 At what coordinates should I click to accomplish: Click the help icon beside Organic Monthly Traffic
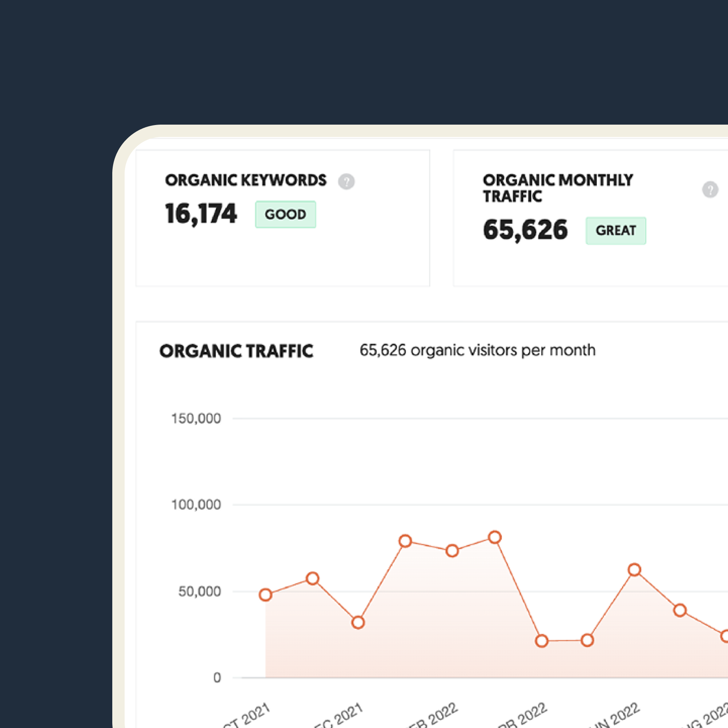coord(710,190)
